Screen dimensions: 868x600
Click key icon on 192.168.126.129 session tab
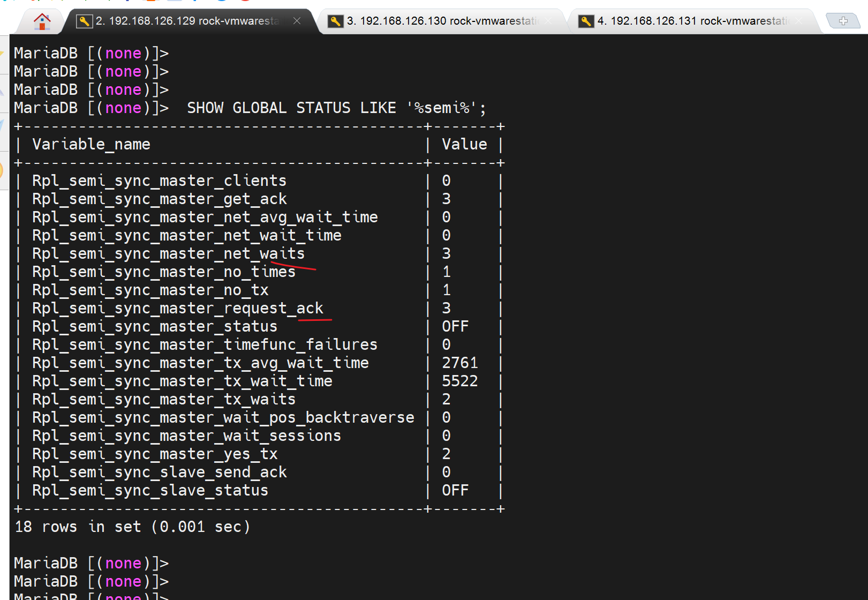coord(84,21)
